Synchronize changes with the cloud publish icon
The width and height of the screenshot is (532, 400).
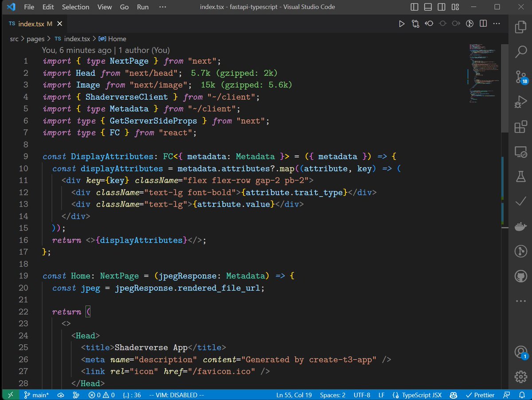coord(61,395)
